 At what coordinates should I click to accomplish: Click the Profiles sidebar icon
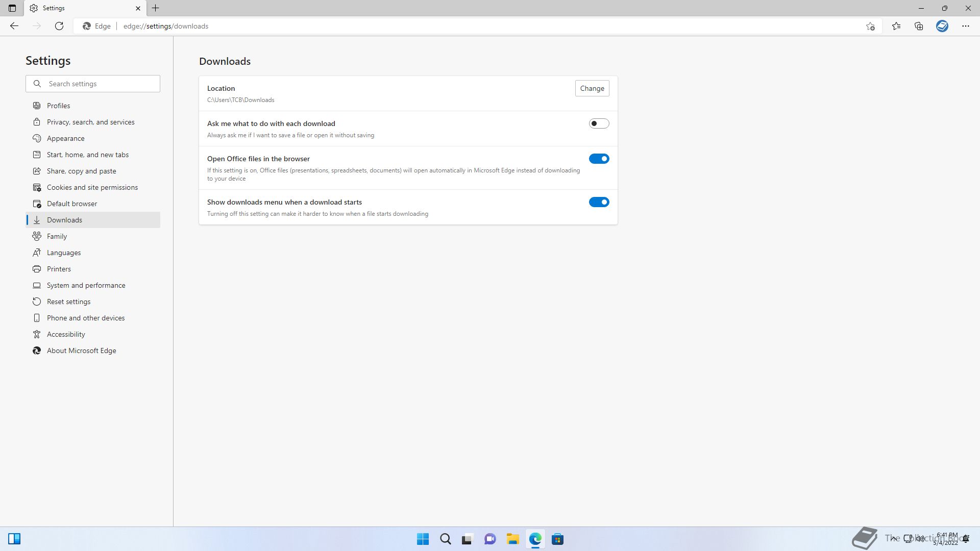click(37, 106)
